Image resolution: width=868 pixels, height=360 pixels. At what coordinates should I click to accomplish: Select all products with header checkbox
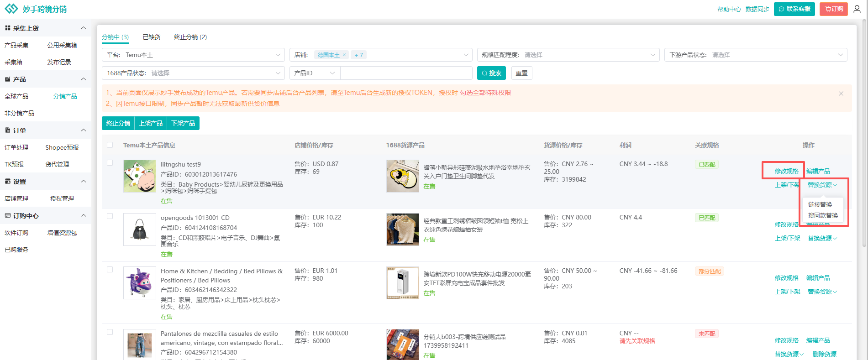tap(110, 145)
